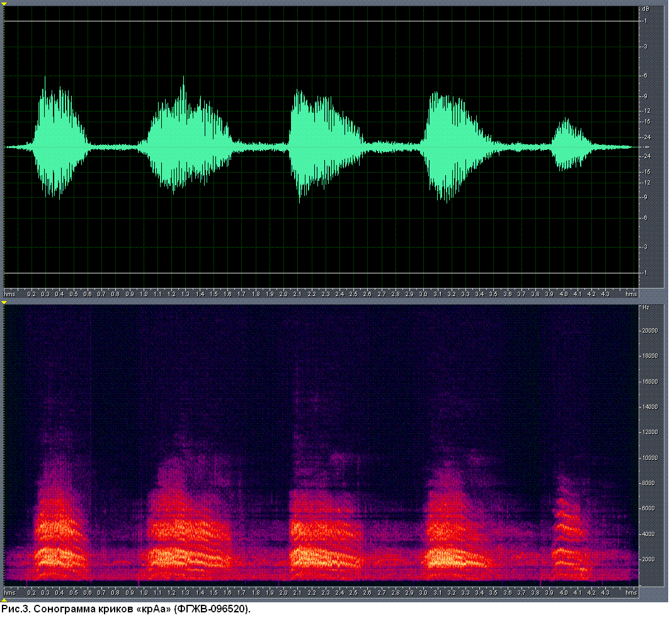
Task: Click 12000 on the frequency scale
Action: pyautogui.click(x=650, y=432)
